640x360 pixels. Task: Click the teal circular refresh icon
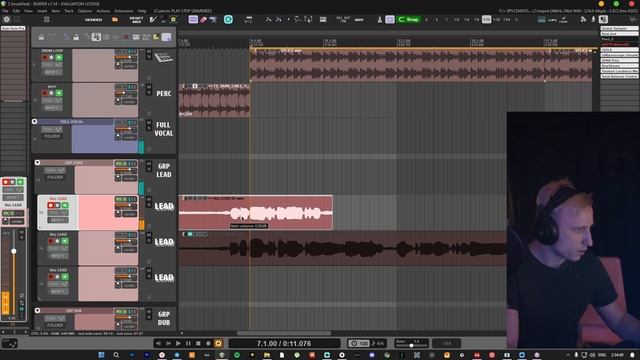228,19
